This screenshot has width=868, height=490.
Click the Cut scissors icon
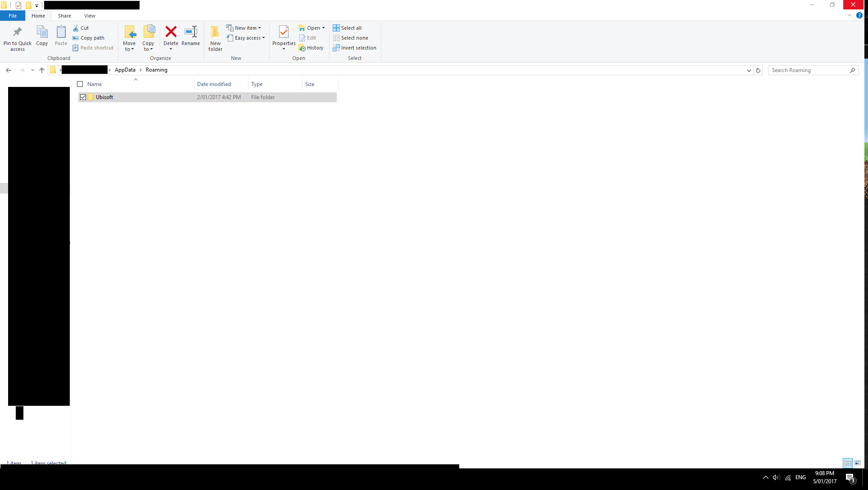(76, 28)
